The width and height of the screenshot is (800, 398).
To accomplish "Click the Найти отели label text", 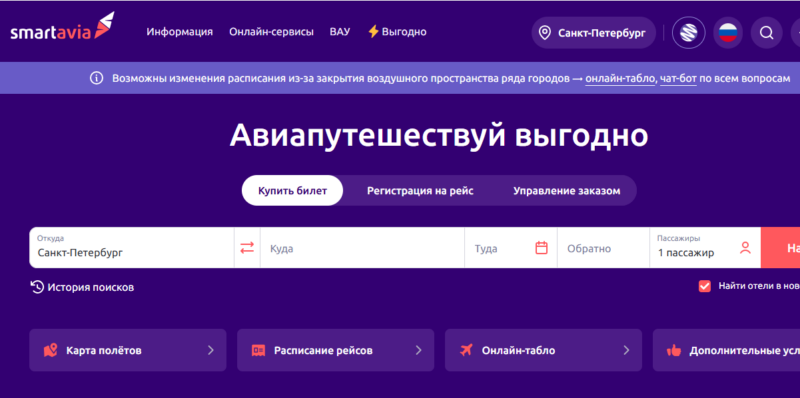I will [x=759, y=286].
